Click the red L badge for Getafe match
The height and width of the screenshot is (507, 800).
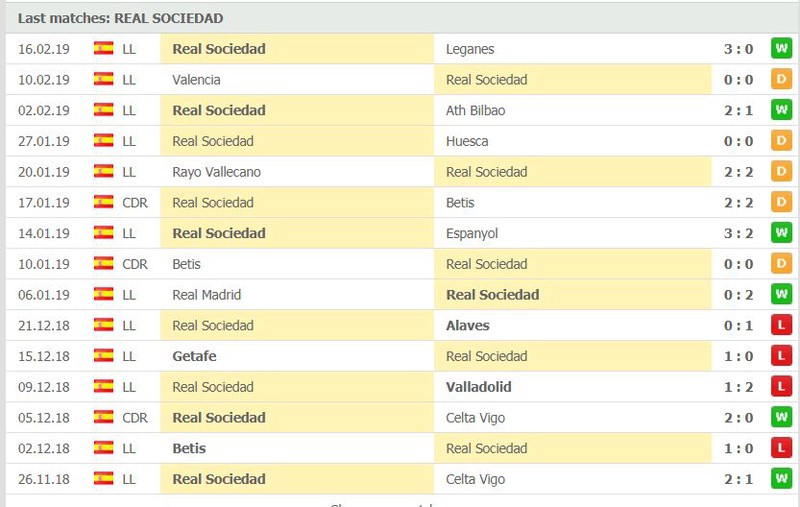click(x=781, y=356)
